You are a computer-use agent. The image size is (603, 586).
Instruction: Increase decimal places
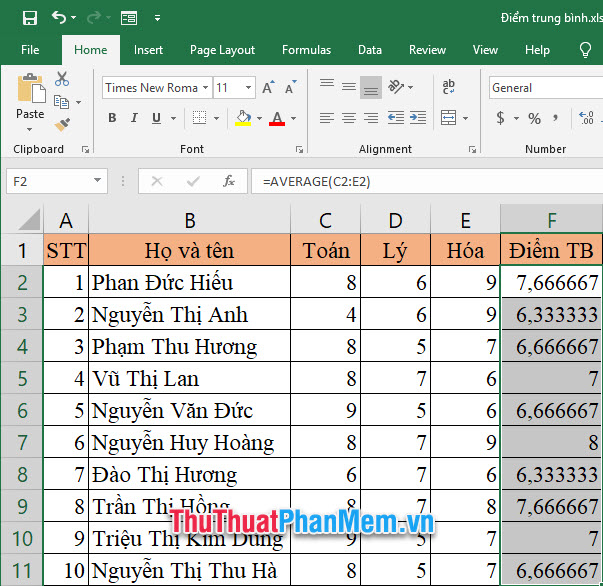[586, 118]
